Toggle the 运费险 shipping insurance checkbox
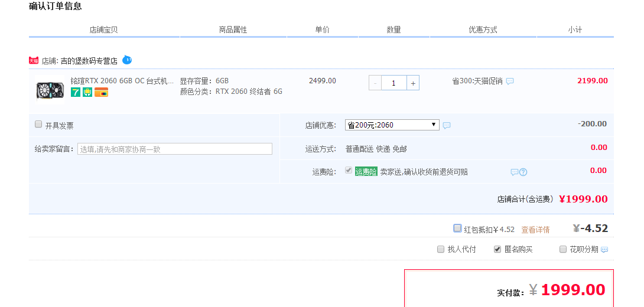Screen dimensions: 644x307 click(x=349, y=170)
